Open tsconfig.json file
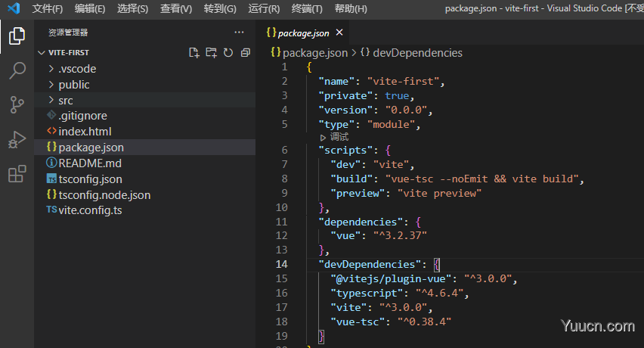 coord(144,179)
